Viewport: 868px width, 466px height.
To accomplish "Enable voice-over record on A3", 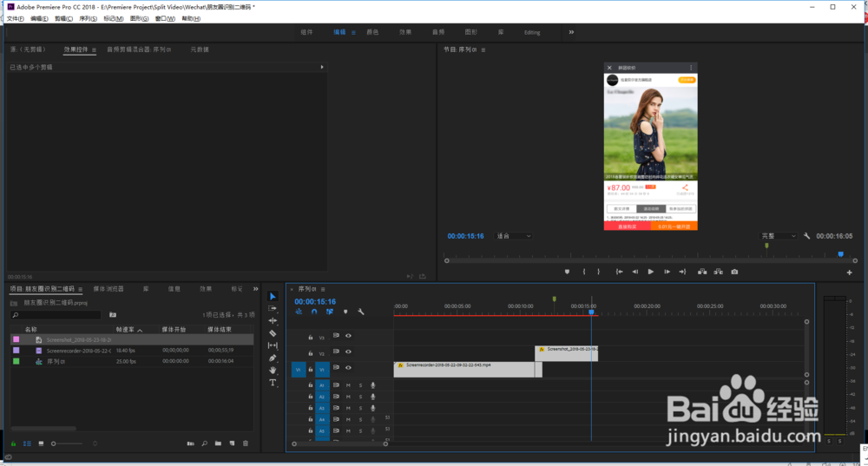I will [x=372, y=408].
